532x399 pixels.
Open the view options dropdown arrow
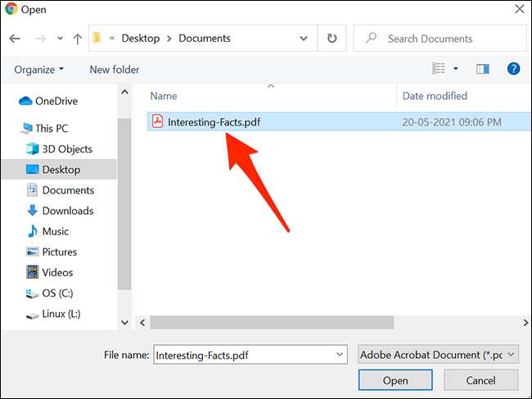click(x=456, y=69)
